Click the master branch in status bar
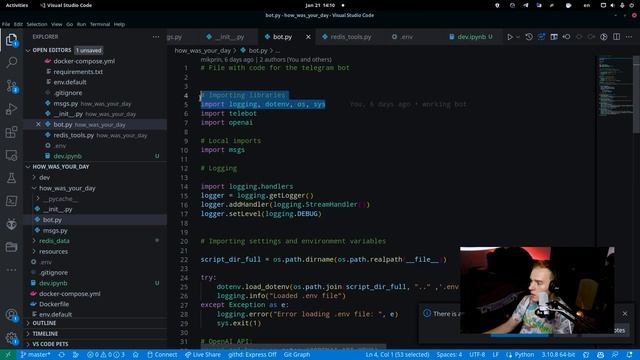 tap(35, 355)
